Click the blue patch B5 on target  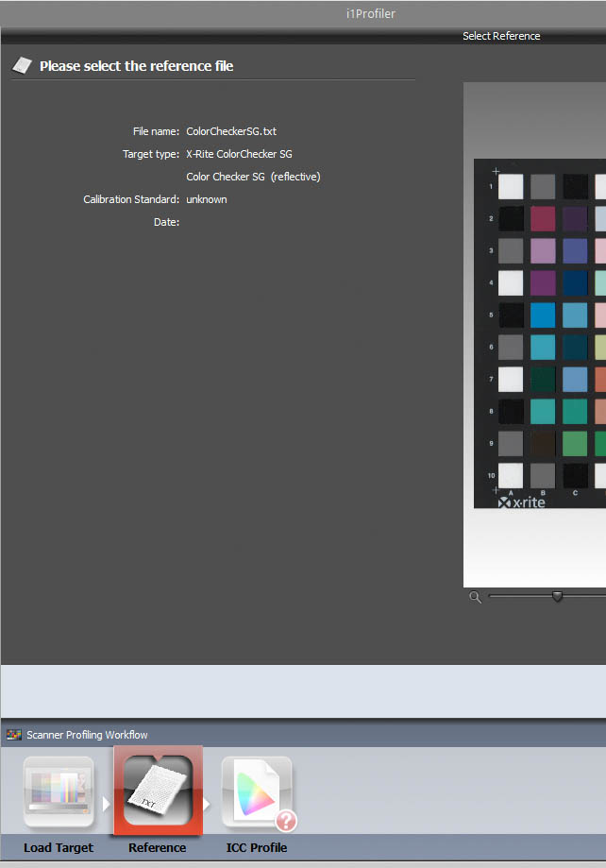click(543, 315)
